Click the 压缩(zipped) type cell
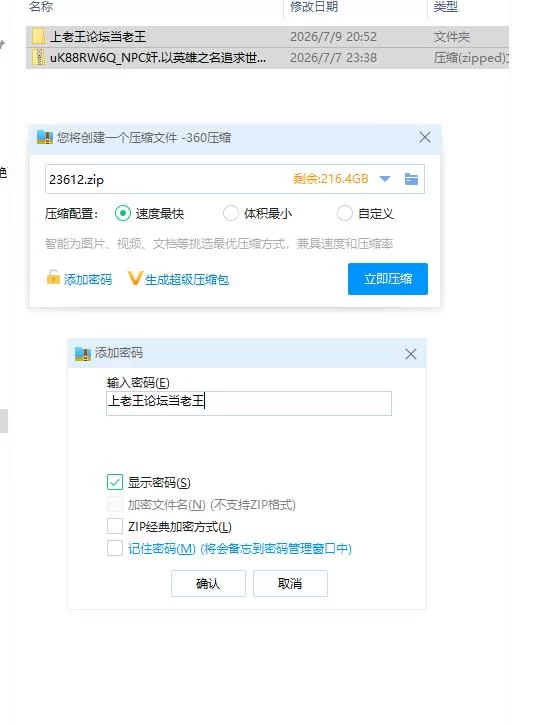The width and height of the screenshot is (543, 725). [x=471, y=58]
